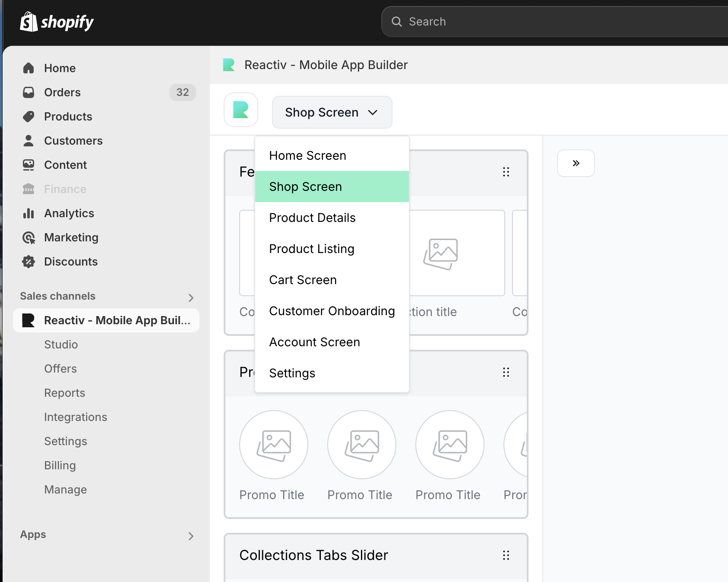This screenshot has height=582, width=728.
Task: Go to Billing in the Reactiv submenu
Action: click(x=60, y=465)
